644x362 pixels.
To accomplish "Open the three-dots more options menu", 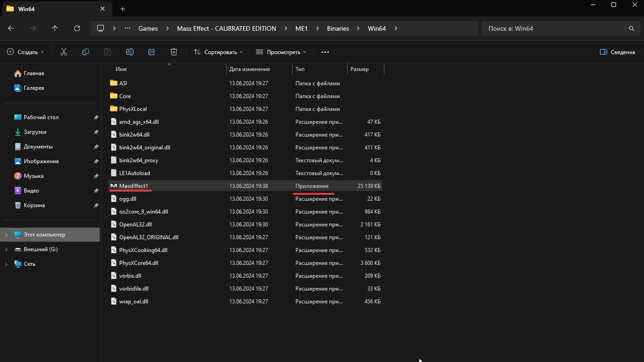I will tap(325, 52).
